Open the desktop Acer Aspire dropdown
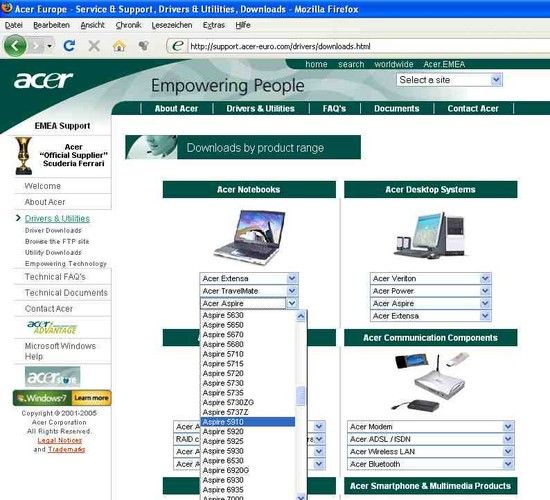550x500 pixels. [431, 303]
